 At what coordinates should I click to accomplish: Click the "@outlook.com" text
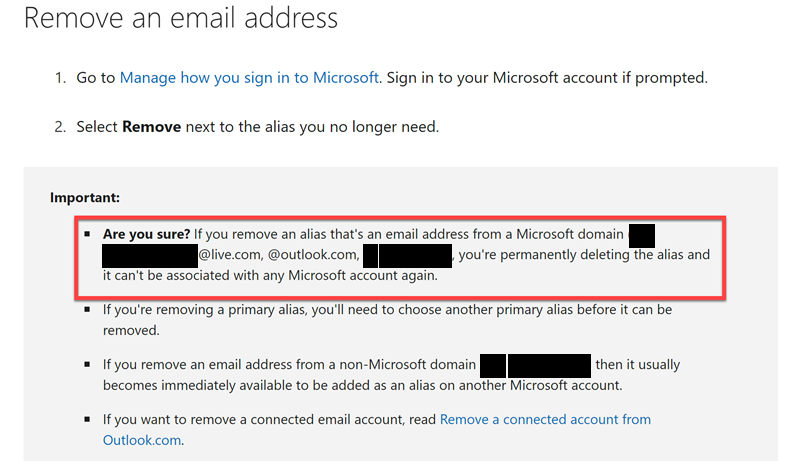312,255
